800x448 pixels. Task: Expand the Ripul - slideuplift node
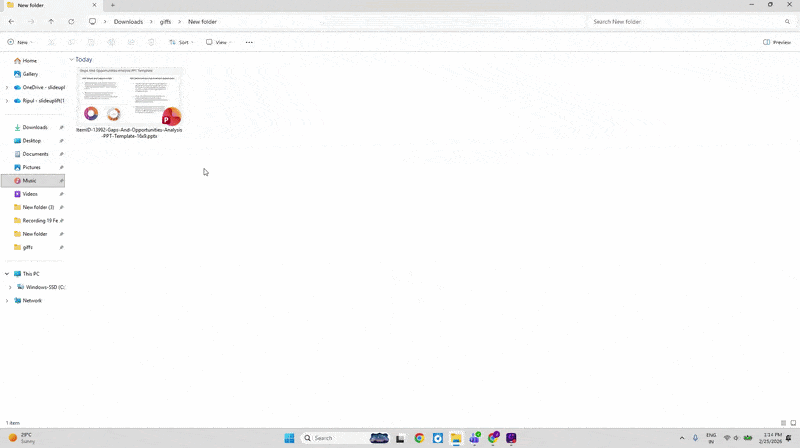coord(7,101)
